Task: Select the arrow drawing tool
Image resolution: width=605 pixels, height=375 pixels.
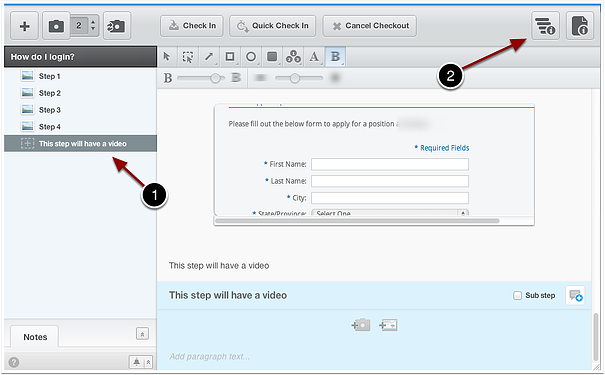Action: pyautogui.click(x=209, y=57)
